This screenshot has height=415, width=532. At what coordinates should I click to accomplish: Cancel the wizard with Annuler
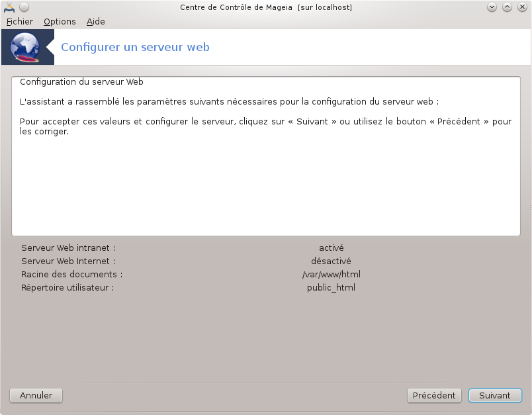tap(36, 395)
